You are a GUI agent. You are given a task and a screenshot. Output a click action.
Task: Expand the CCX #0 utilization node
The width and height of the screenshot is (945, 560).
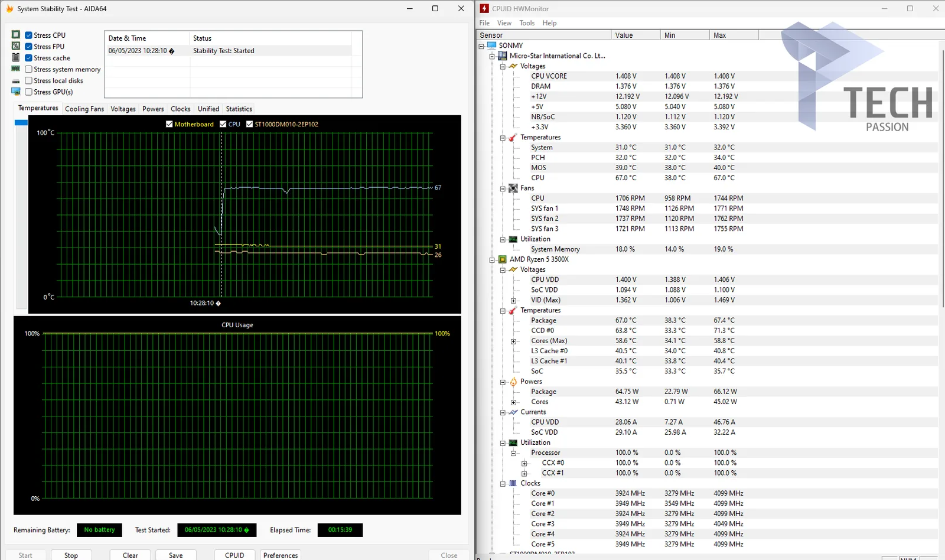click(x=524, y=463)
